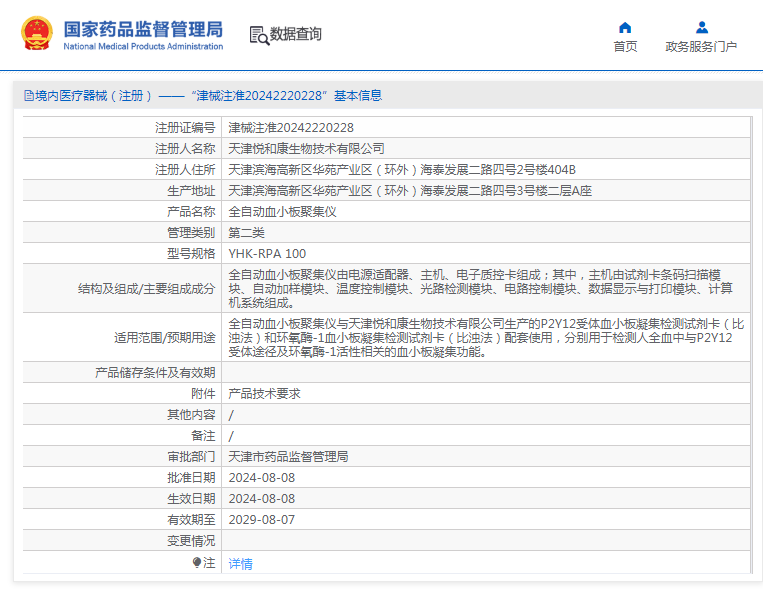Image resolution: width=763 pixels, height=592 pixels.
Task: Select 津械注准20242220228 value in table
Action: point(291,128)
